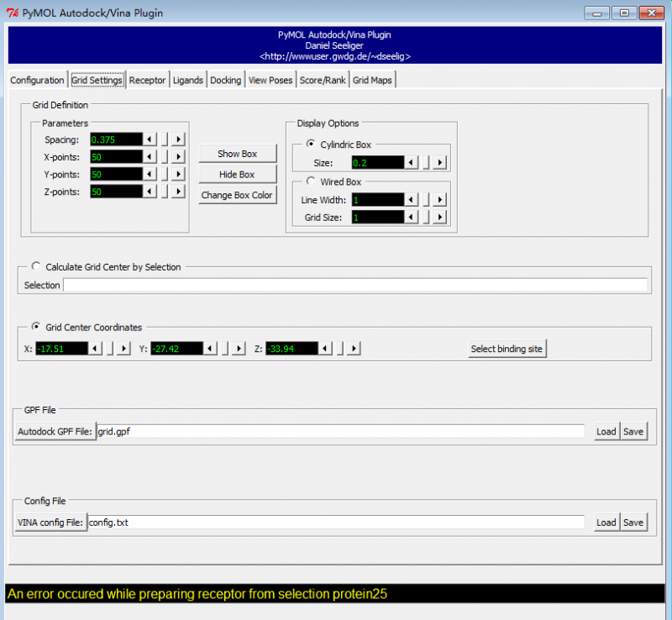Increase X-points with right arrow
Image resolution: width=672 pixels, height=620 pixels.
179,157
